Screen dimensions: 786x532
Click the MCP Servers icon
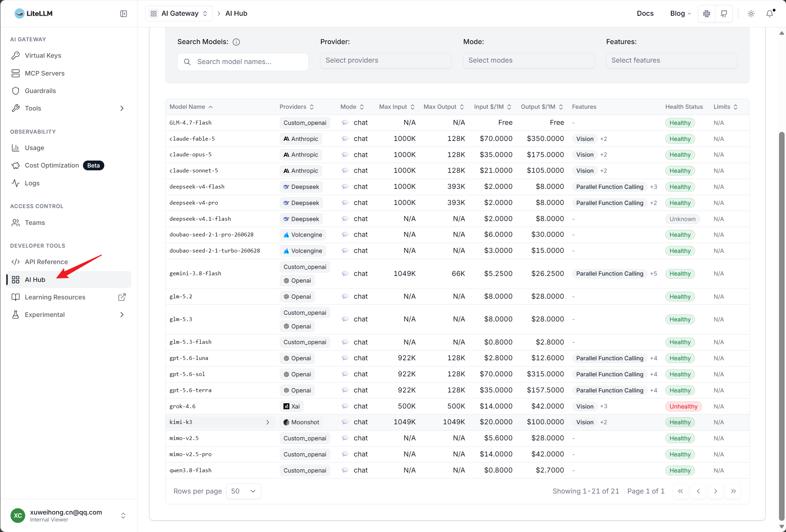click(15, 73)
